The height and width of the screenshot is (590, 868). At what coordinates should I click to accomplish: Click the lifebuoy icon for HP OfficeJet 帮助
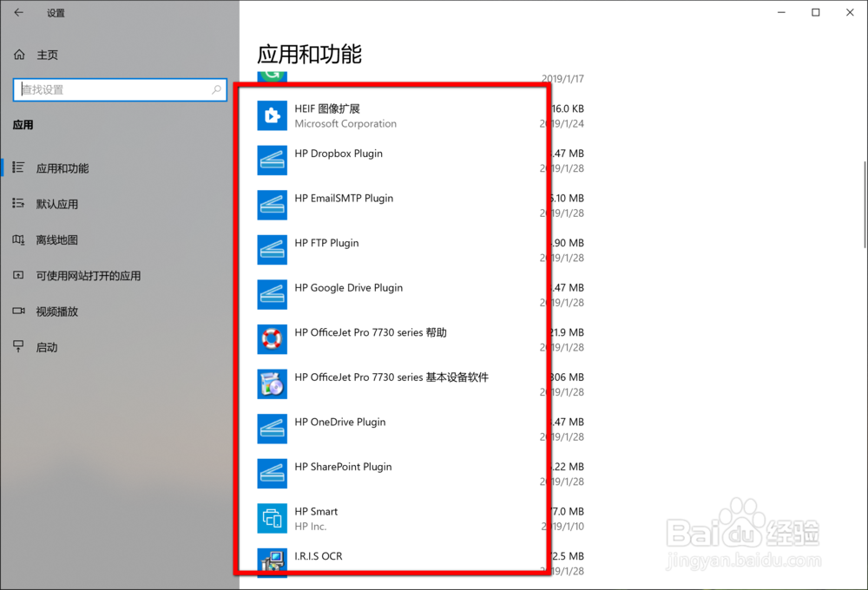click(x=272, y=339)
